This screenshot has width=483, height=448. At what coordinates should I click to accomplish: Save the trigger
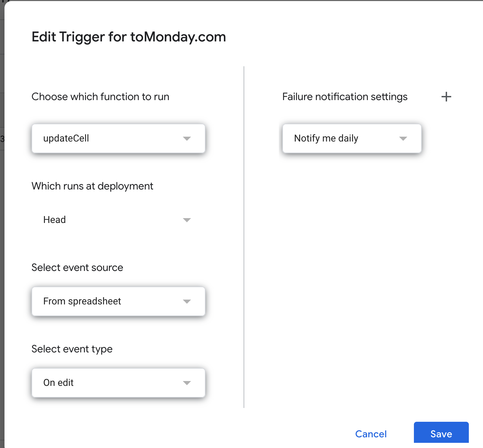coord(441,433)
